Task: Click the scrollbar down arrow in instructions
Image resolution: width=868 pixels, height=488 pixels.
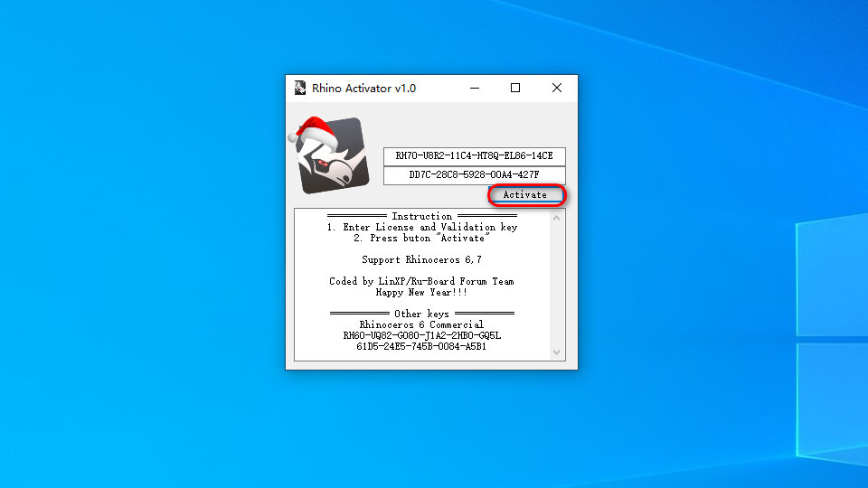Action: tap(557, 352)
